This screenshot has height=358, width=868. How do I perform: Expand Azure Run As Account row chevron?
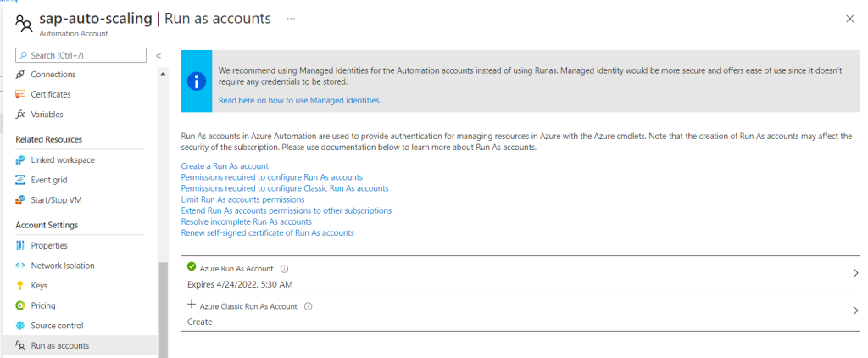[x=855, y=272]
